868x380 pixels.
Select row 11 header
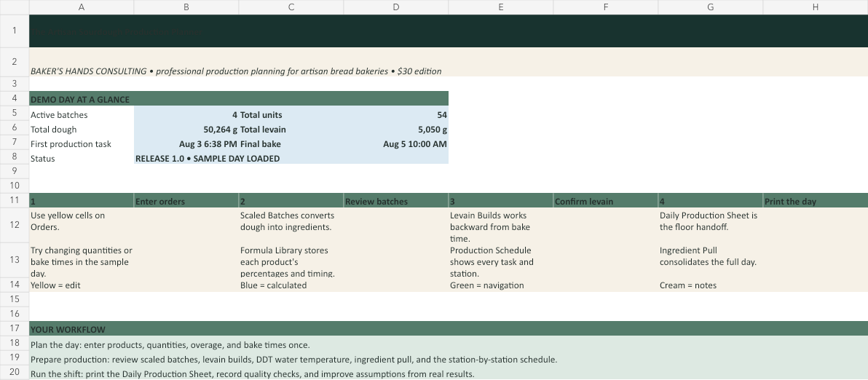click(x=15, y=200)
